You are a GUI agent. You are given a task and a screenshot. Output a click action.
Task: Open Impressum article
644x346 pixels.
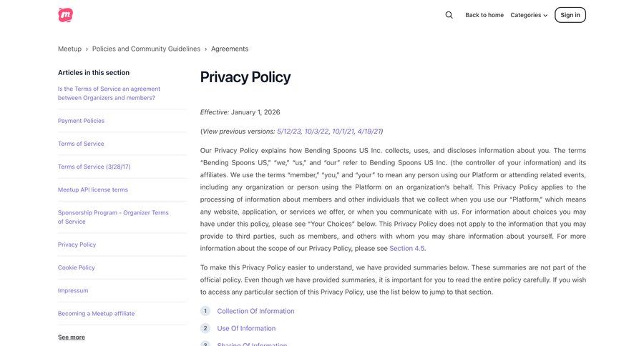[x=73, y=290]
